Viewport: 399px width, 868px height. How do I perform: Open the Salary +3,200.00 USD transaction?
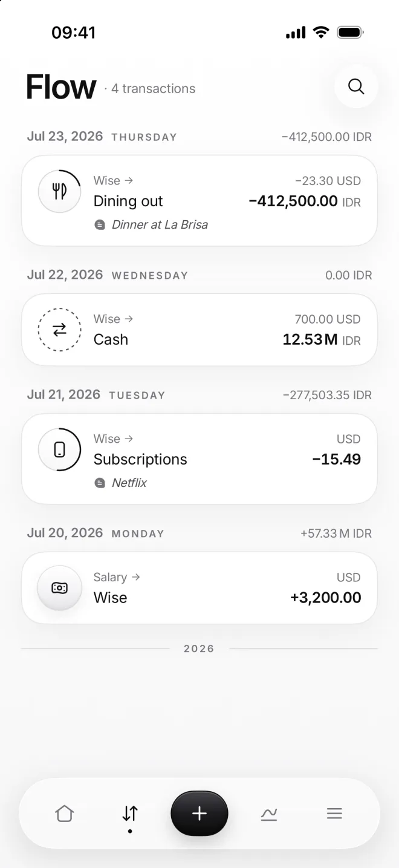point(199,588)
